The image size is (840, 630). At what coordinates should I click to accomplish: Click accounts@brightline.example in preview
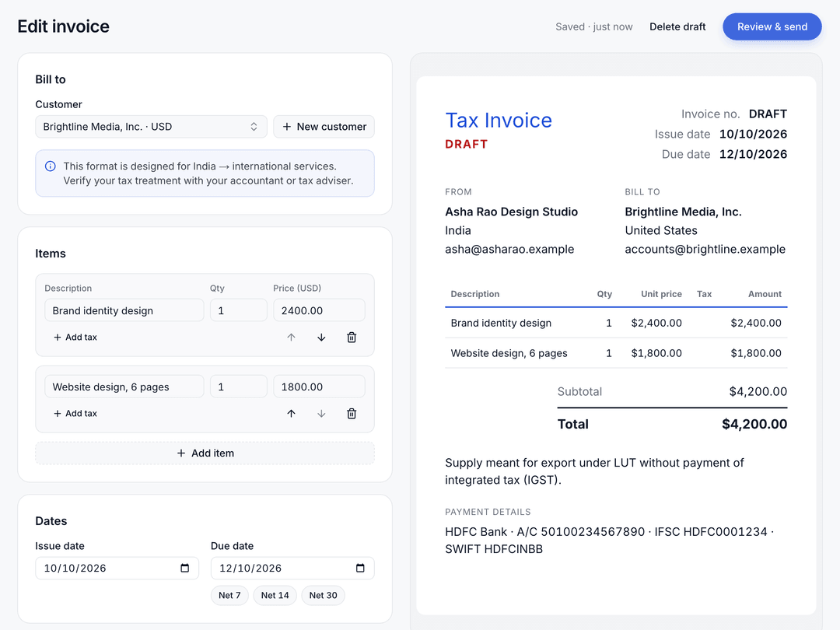[x=705, y=249]
